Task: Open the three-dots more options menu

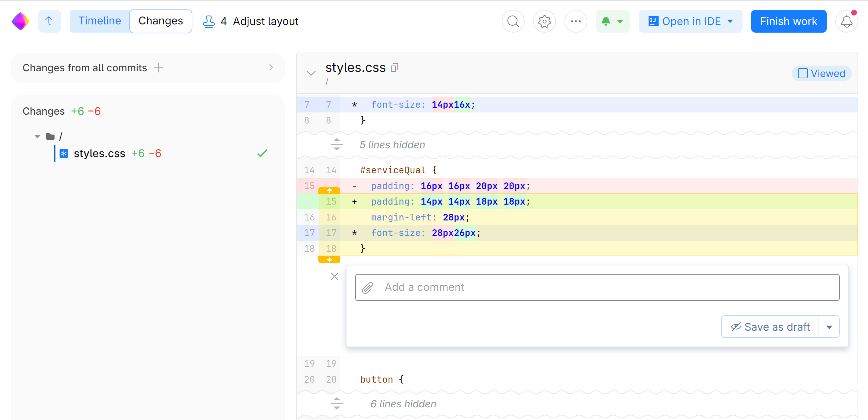Action: tap(576, 21)
